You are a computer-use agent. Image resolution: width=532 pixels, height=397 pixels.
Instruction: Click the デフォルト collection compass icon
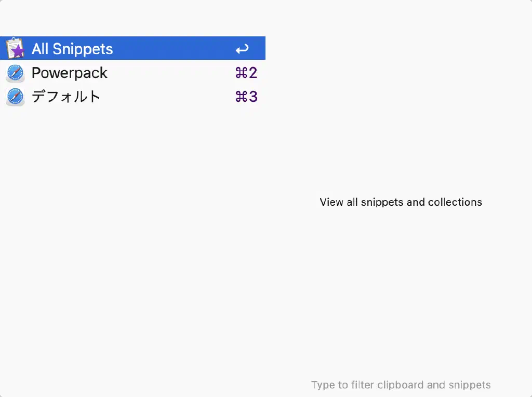pos(16,97)
